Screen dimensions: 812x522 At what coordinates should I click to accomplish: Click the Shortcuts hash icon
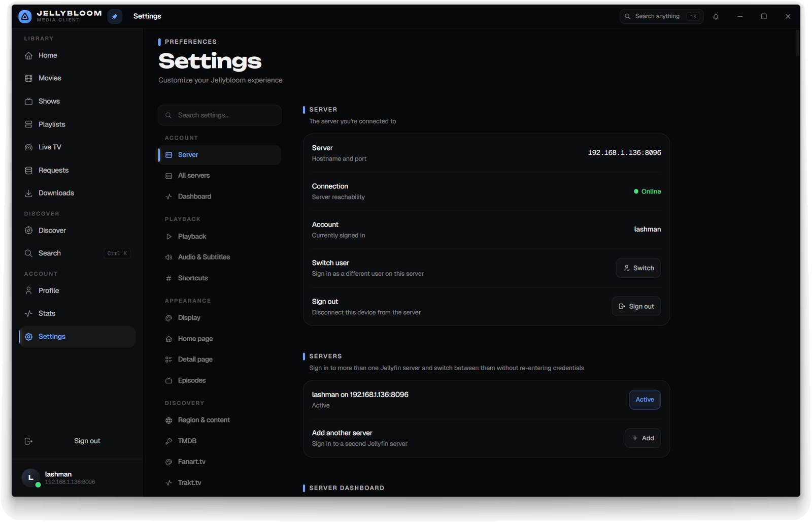(168, 278)
